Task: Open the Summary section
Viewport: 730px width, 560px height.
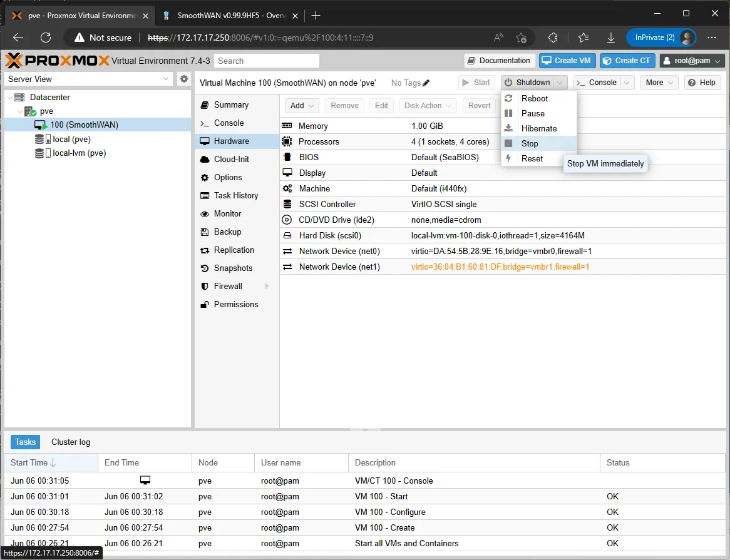Action: pyautogui.click(x=237, y=105)
